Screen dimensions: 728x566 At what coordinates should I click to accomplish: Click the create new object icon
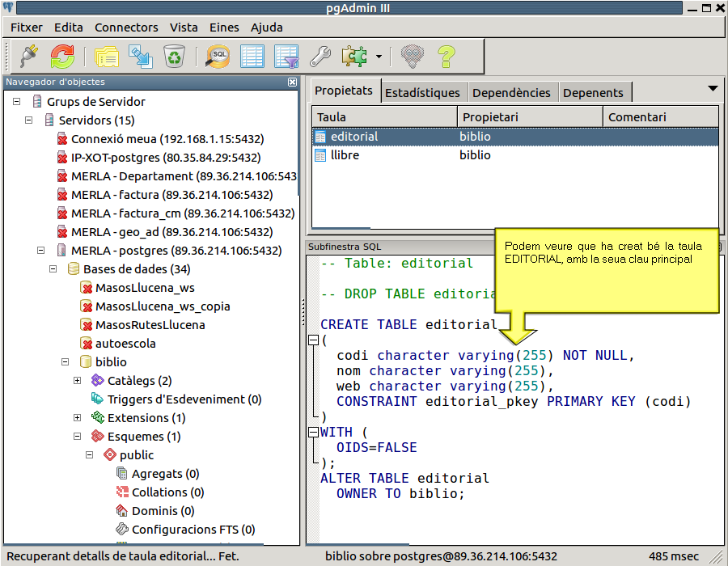tap(140, 56)
